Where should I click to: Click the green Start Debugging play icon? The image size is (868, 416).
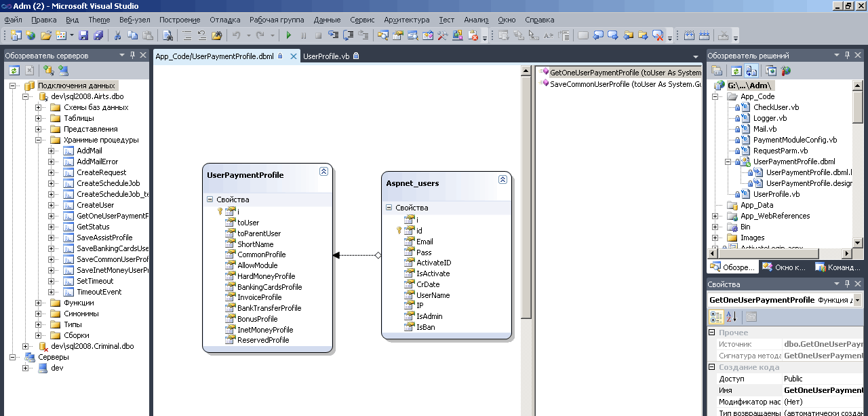pos(289,35)
